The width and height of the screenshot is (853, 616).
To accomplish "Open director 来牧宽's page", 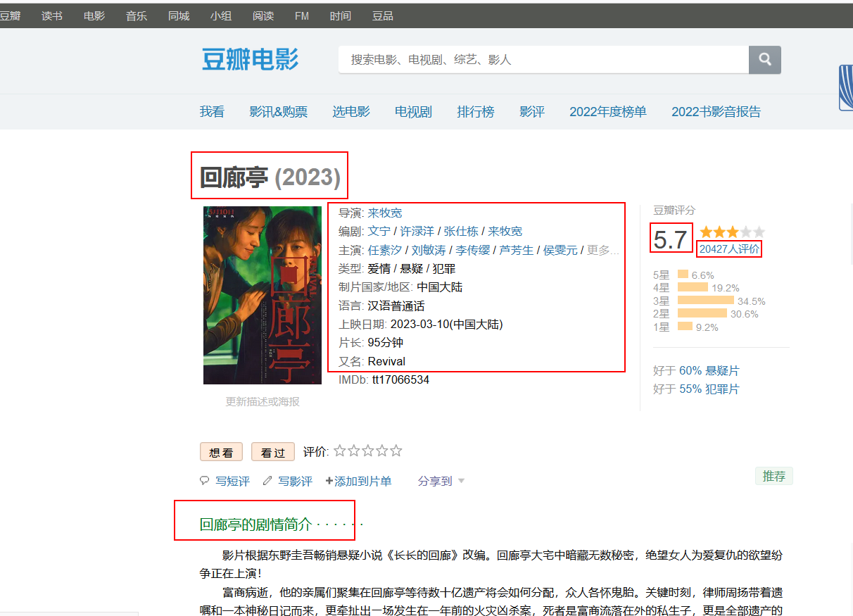I will 385,213.
